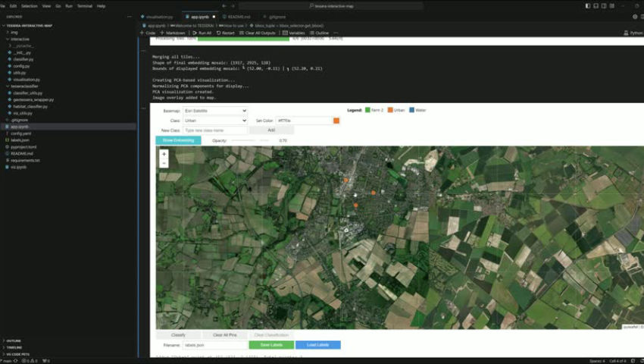Open pyproject.toml in the explorer
This screenshot has width=644, height=364.
point(23,147)
